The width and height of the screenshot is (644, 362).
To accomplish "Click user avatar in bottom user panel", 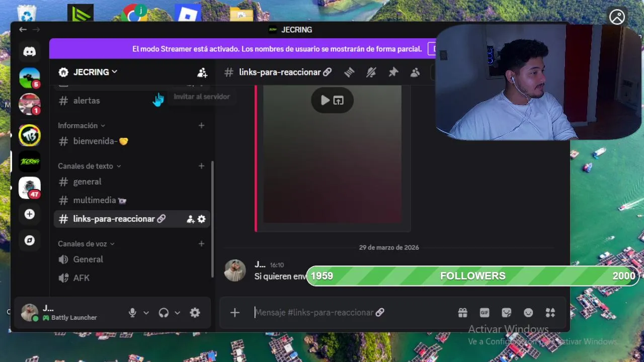I will coord(29,312).
